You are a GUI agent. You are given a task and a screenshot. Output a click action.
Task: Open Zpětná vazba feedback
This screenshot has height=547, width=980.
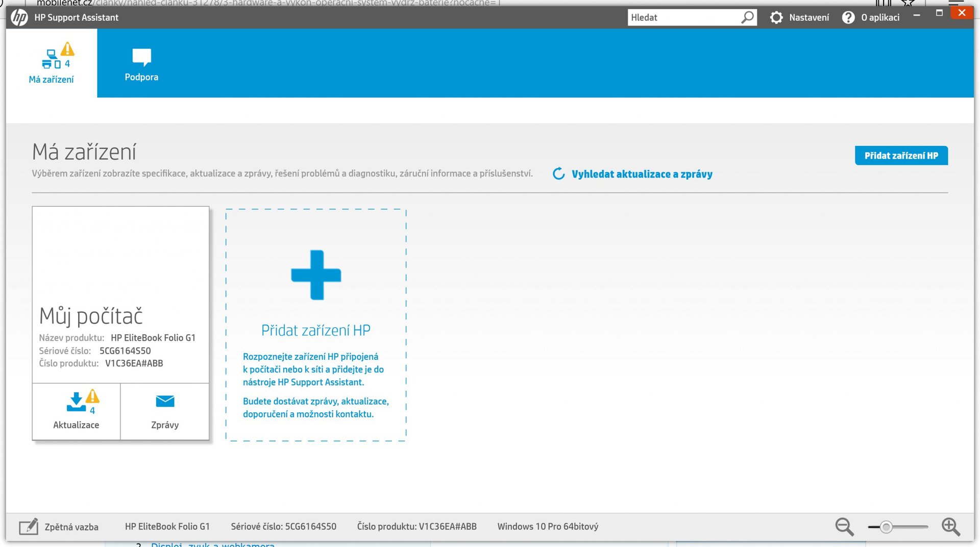59,527
